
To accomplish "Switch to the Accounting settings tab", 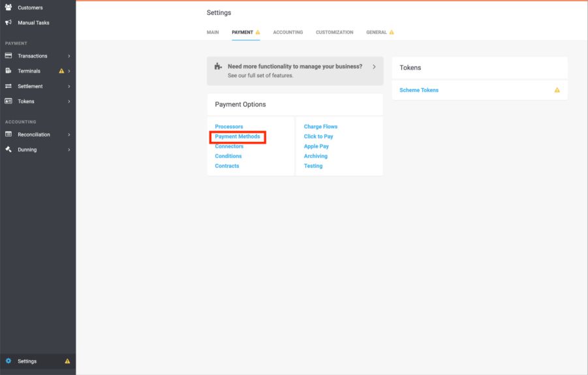I will click(x=288, y=32).
